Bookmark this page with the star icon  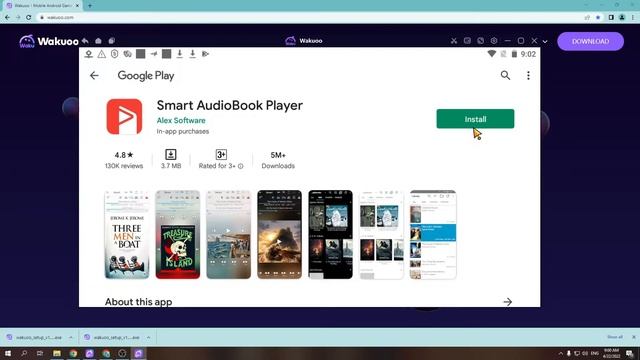598,17
